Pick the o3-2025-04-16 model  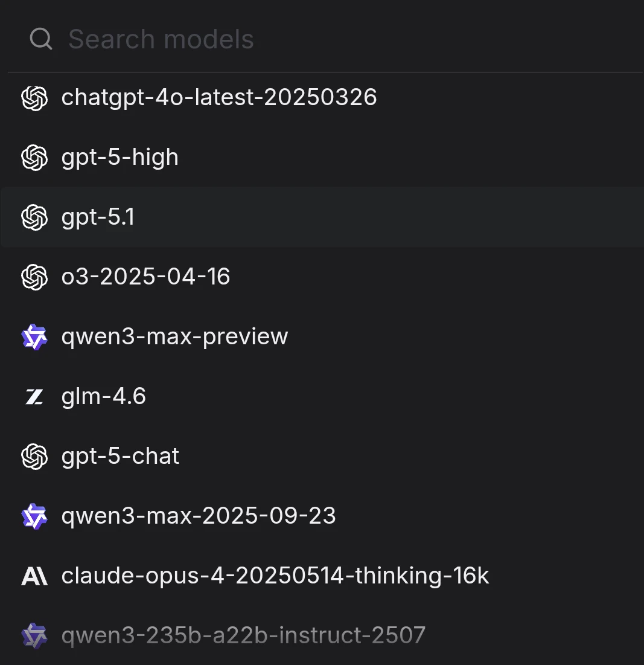pos(146,277)
